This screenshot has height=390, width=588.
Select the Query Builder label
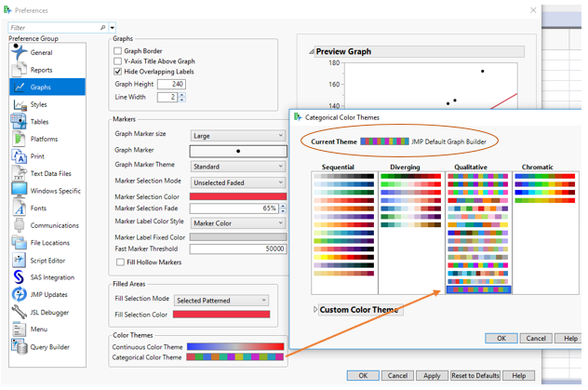50,347
